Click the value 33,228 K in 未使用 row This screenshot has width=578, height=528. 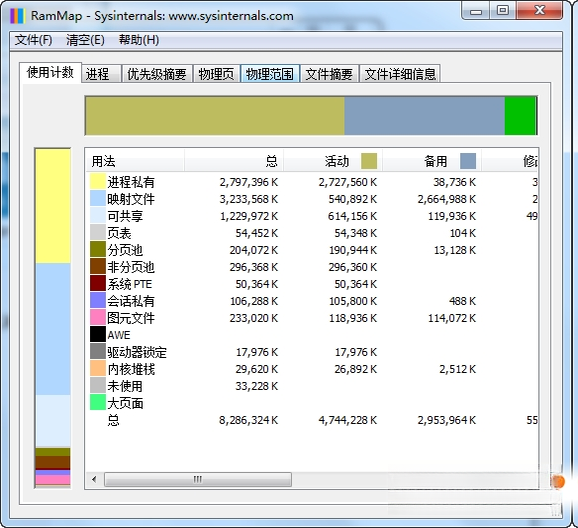point(257,386)
